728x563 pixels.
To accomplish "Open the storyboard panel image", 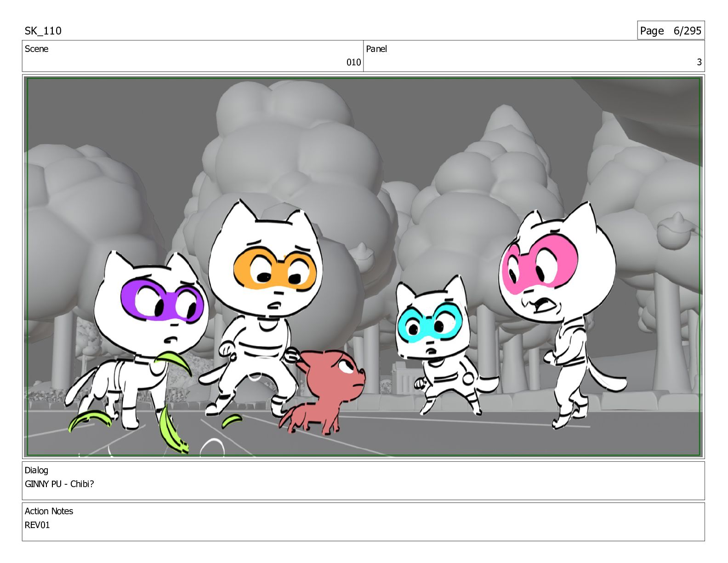I will point(364,267).
